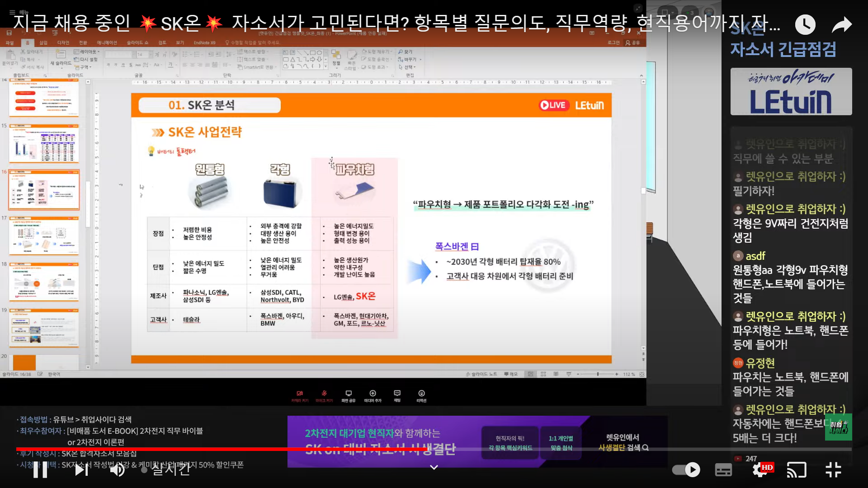
Task: Select slide 17 thumbnail
Action: tap(44, 236)
